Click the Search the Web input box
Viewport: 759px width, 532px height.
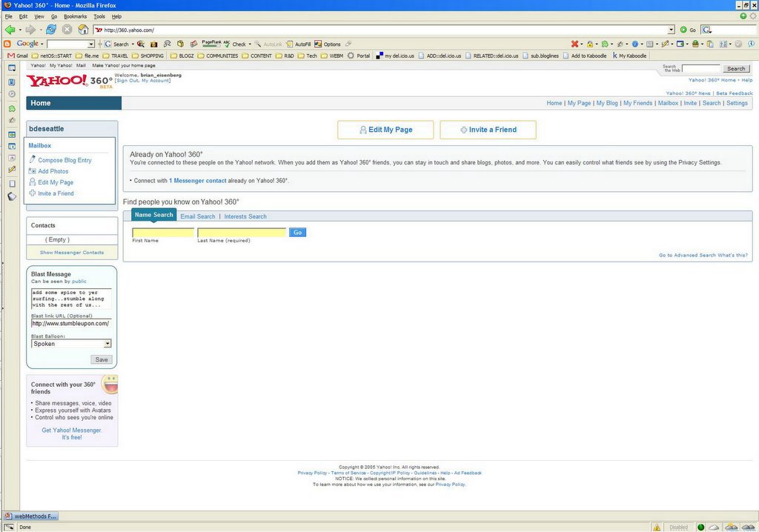(701, 69)
